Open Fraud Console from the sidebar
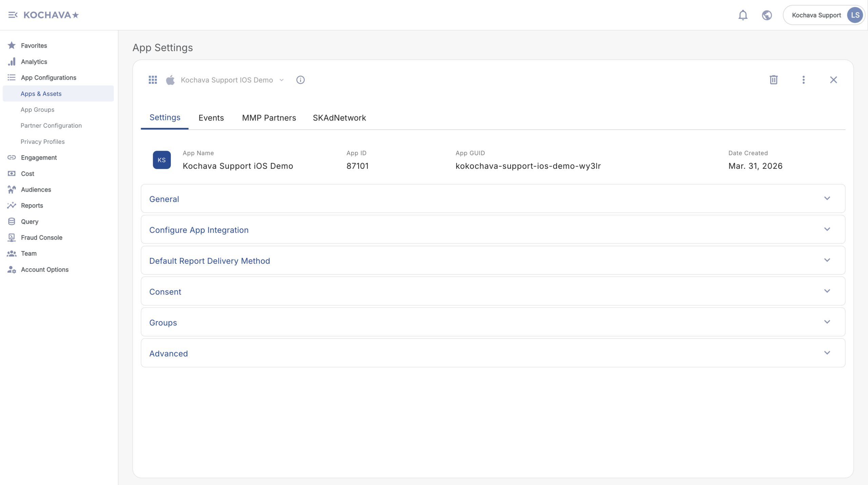This screenshot has width=868, height=485. 41,237
